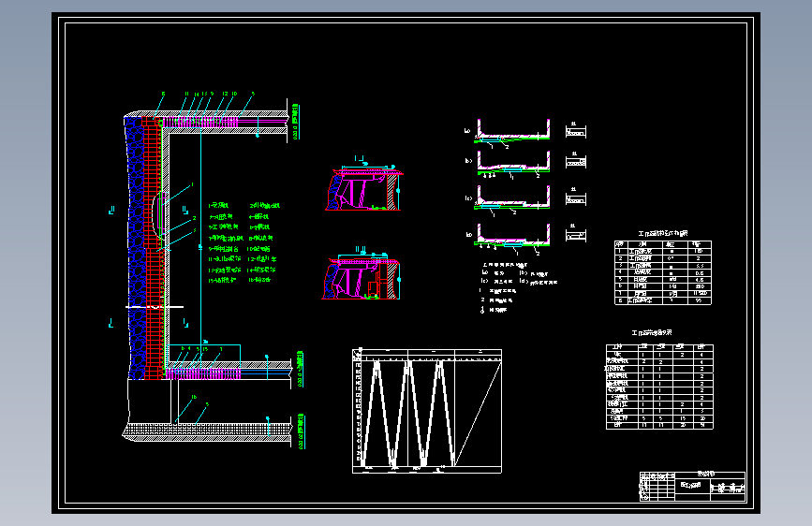Select profile diagram labeled (b)
The image size is (812, 526).
click(x=511, y=164)
